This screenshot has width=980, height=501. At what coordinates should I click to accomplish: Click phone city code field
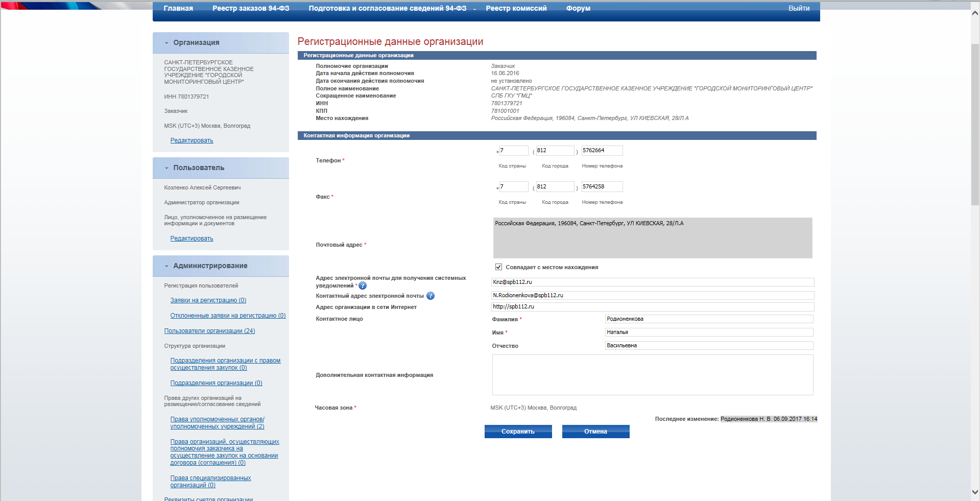click(555, 151)
